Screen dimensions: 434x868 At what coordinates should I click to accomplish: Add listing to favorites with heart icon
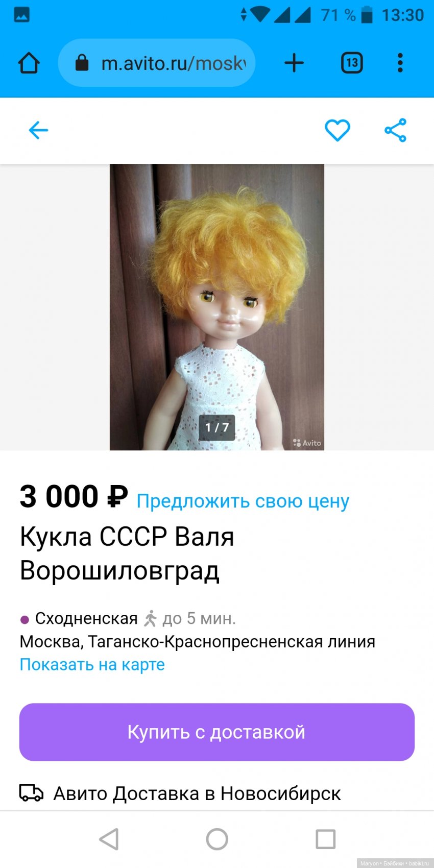click(x=337, y=130)
